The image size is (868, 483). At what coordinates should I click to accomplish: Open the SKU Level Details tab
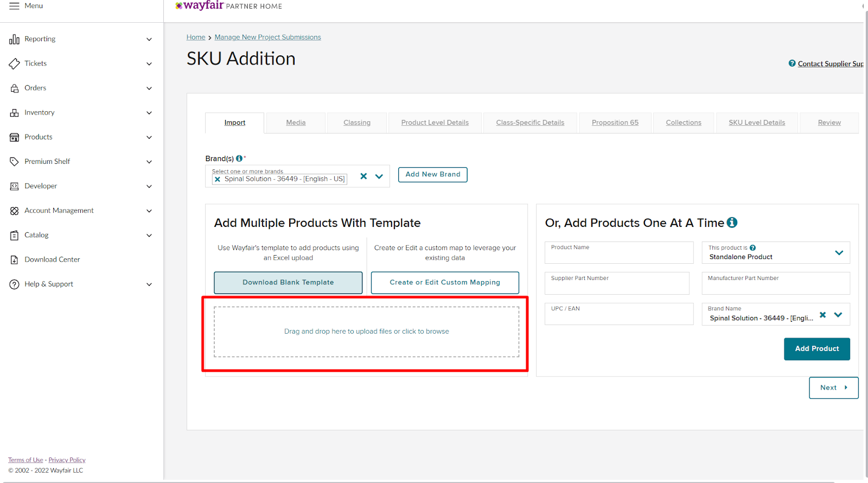pyautogui.click(x=757, y=123)
